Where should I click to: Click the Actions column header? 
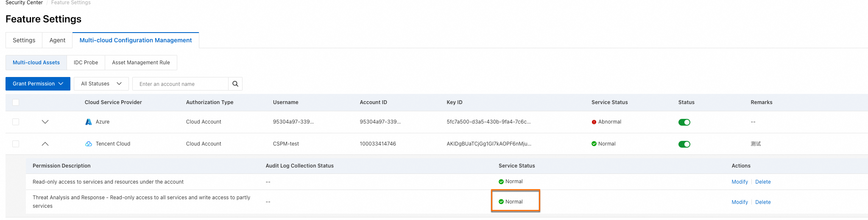(x=741, y=166)
